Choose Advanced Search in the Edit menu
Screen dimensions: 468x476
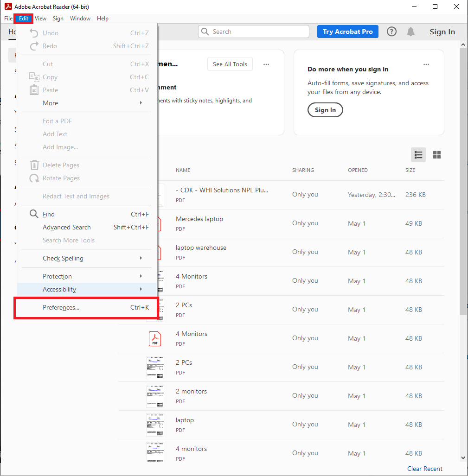87,227
